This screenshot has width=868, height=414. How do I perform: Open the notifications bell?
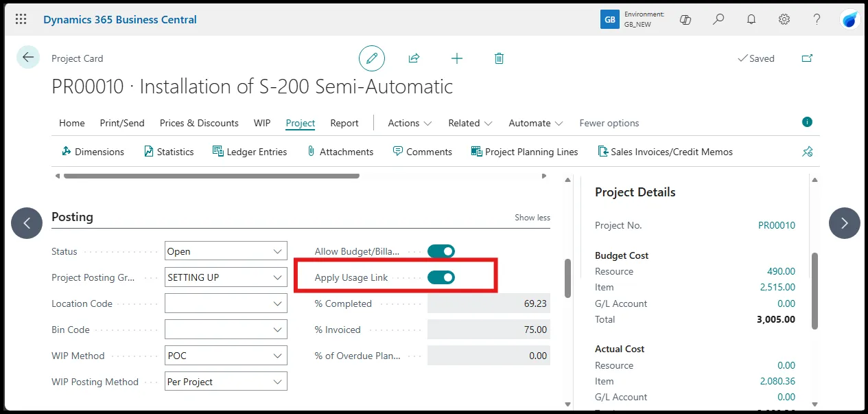[x=751, y=19]
